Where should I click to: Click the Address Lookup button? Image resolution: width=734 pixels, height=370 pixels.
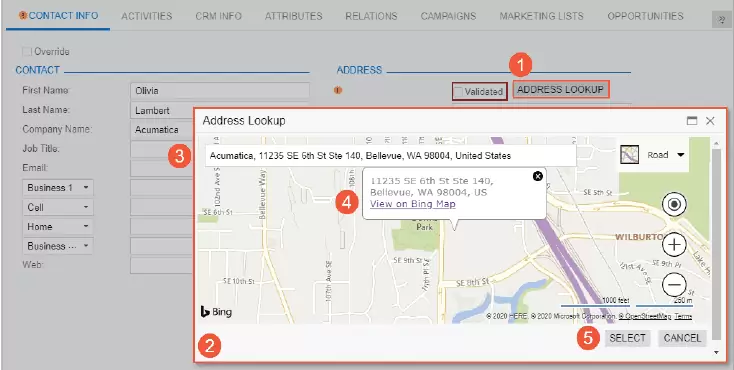(x=560, y=89)
